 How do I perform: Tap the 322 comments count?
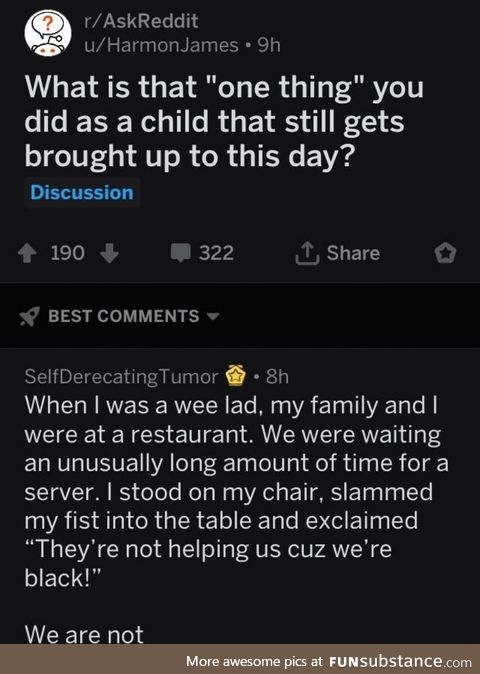(217, 253)
